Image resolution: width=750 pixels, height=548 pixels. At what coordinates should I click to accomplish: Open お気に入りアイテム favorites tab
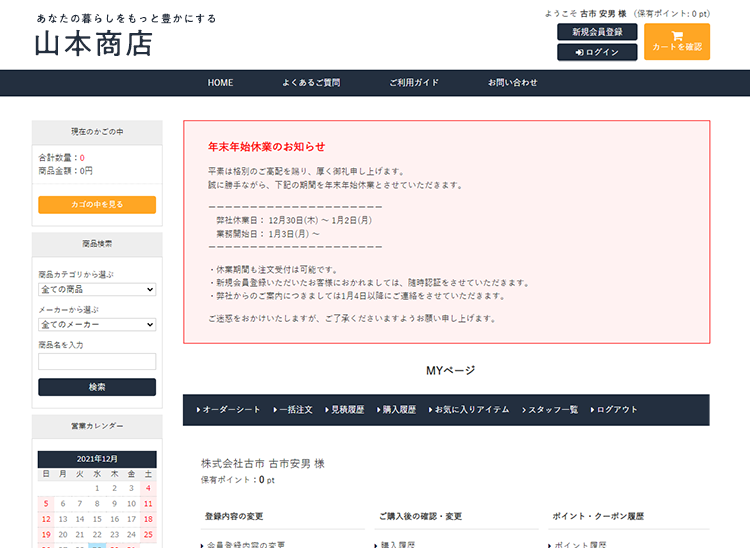point(470,410)
